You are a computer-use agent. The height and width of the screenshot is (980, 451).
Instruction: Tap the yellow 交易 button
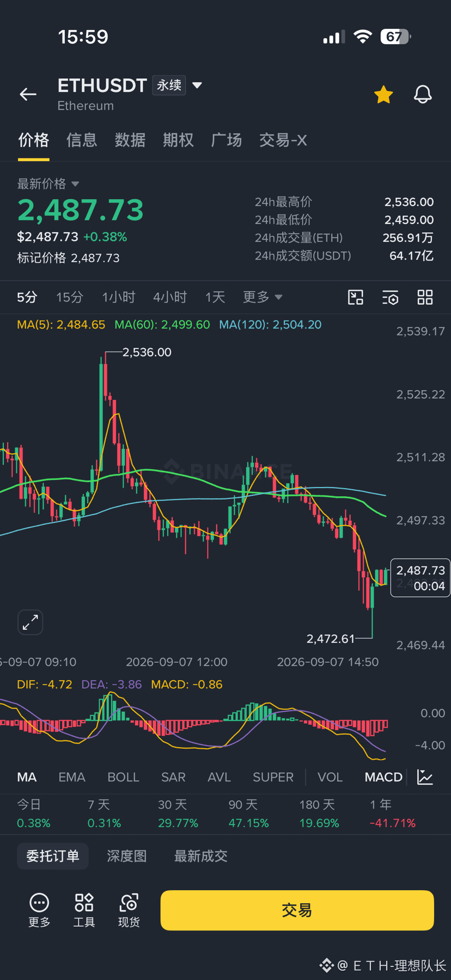(297, 910)
